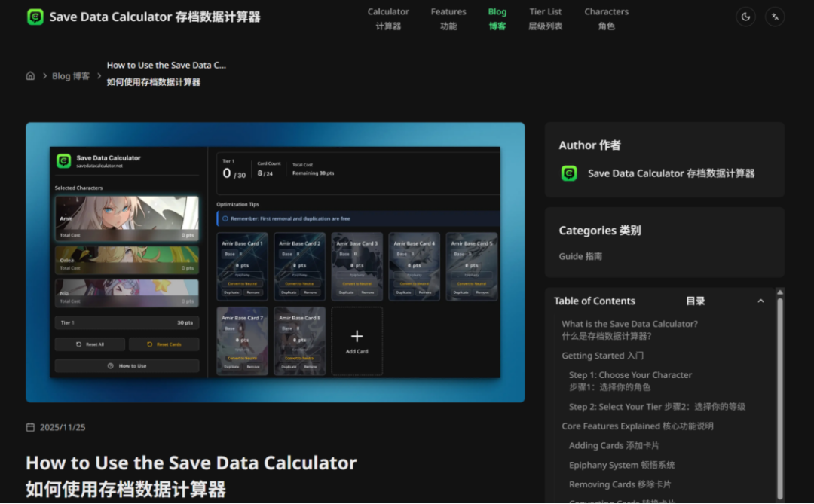814x504 pixels.
Task: Go to home via breadcrumb house icon
Action: tap(31, 76)
